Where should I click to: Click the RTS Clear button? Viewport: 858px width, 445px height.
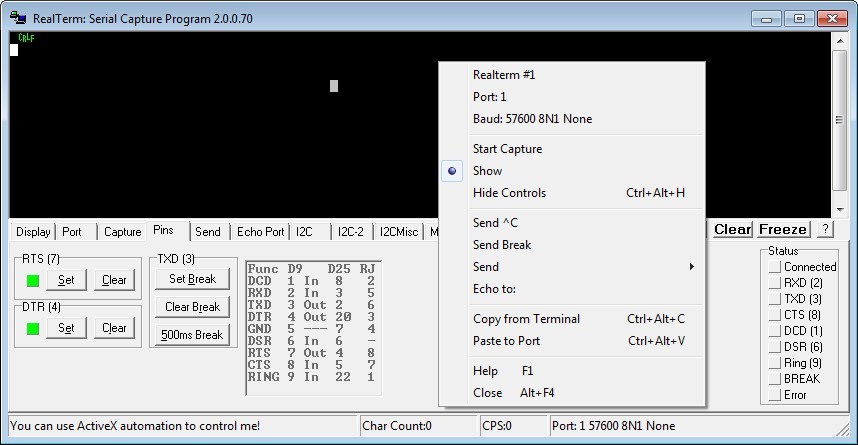(x=114, y=280)
